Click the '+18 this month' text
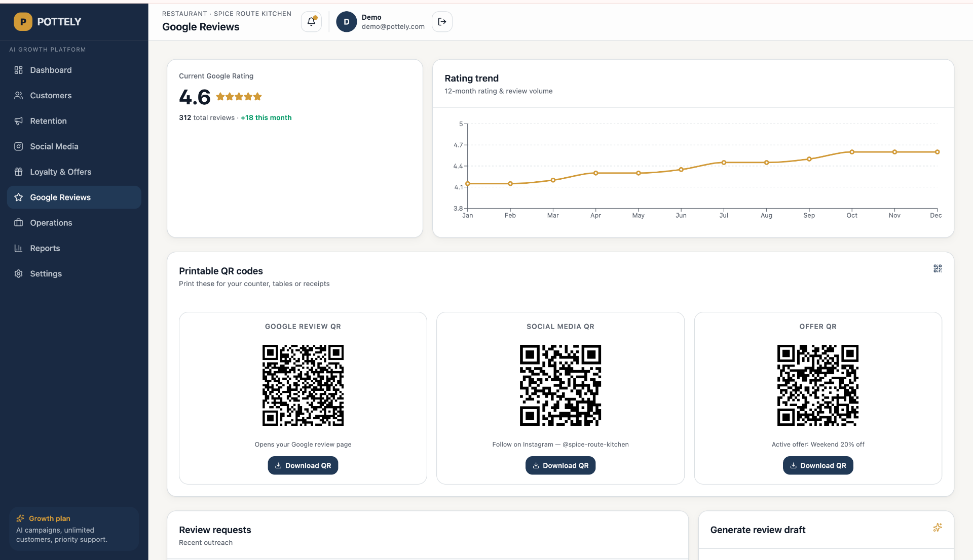973x560 pixels. pyautogui.click(x=266, y=117)
